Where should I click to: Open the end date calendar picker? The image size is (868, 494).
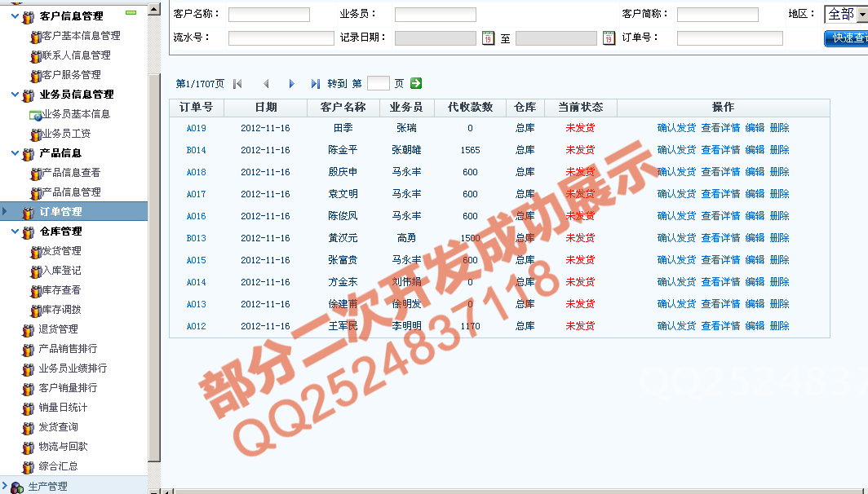pyautogui.click(x=609, y=37)
